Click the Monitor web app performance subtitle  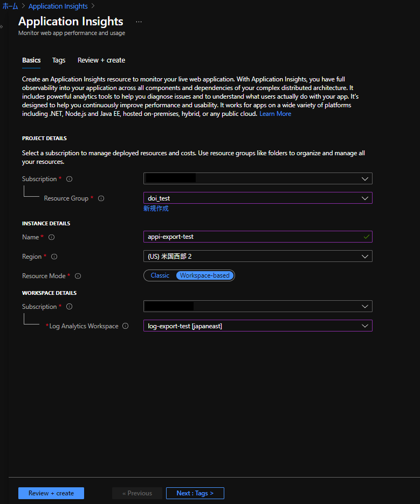72,33
